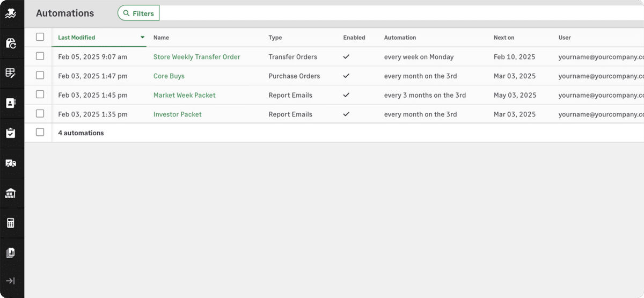Open the contacts icon in sidebar
Screen dimensions: 644x298
tap(11, 103)
